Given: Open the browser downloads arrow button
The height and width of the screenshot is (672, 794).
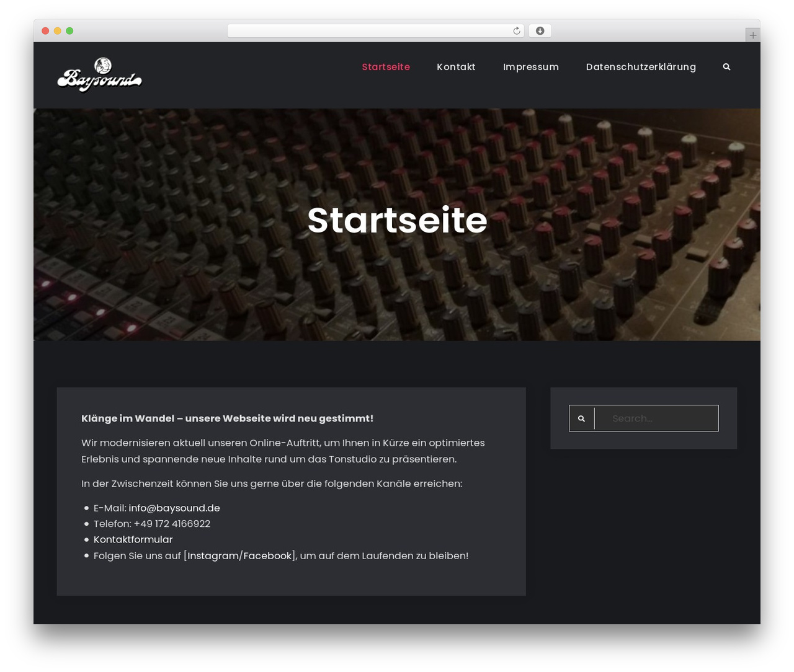Looking at the screenshot, I should click(x=540, y=31).
